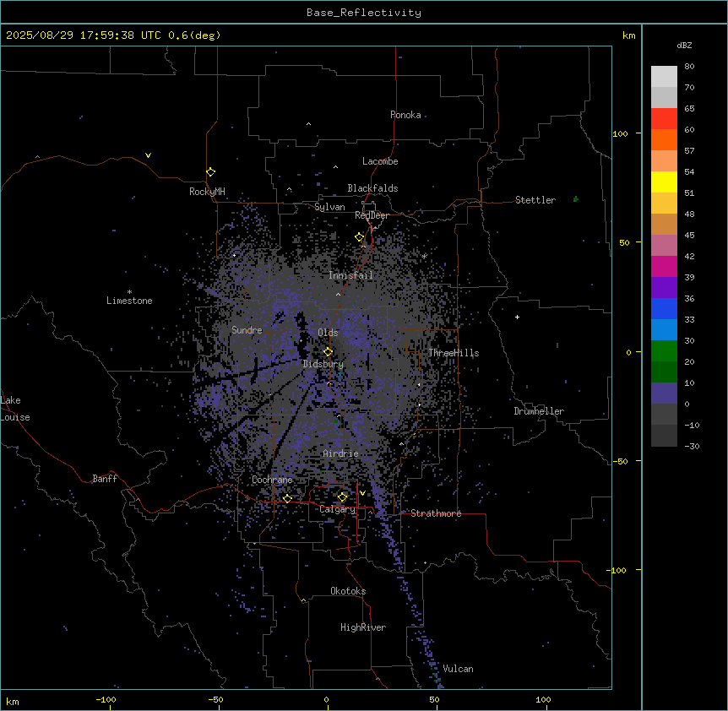The image size is (728, 711).
Task: Click the Calgary city label
Action: (x=338, y=509)
